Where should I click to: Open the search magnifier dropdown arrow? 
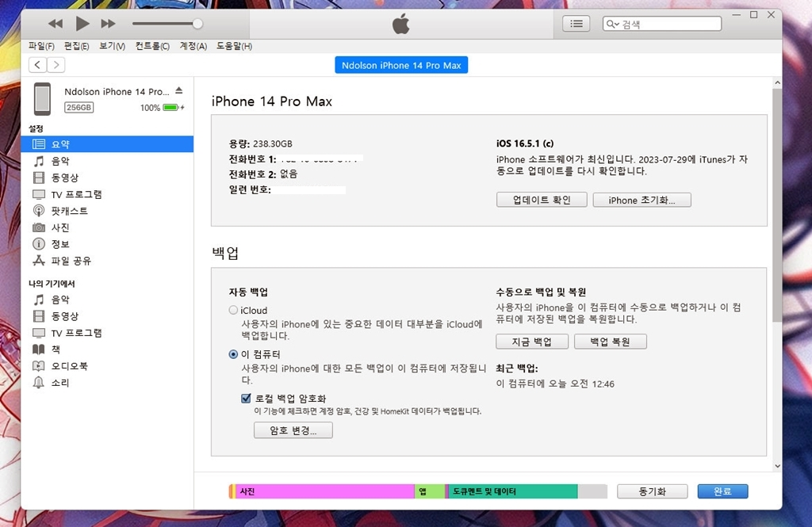point(613,24)
